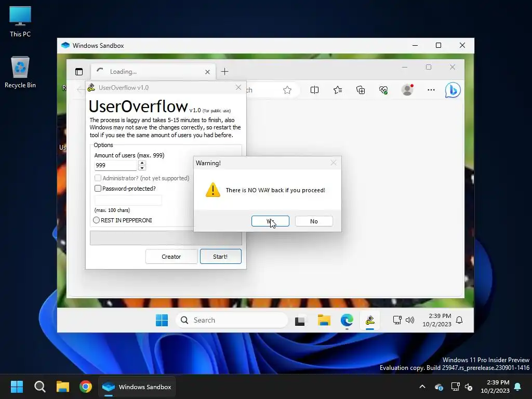Open sandbox notification bell
This screenshot has width=532, height=399.
(459, 320)
